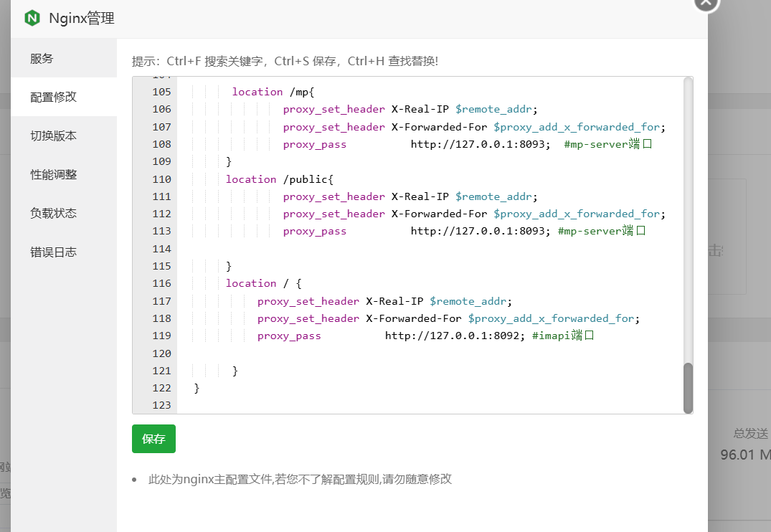Click the hint text about Ctrl+F search
Viewport: 771px width, 532px height.
pos(285,62)
